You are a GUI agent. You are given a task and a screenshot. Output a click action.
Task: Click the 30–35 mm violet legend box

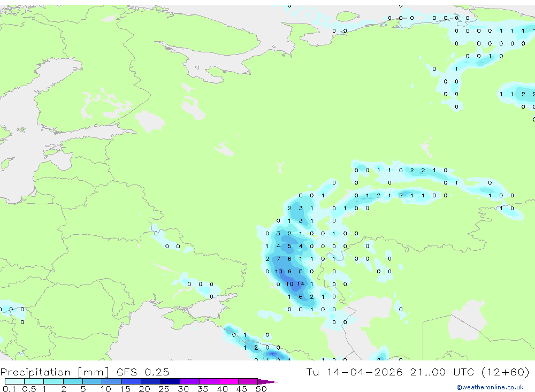[190, 381]
